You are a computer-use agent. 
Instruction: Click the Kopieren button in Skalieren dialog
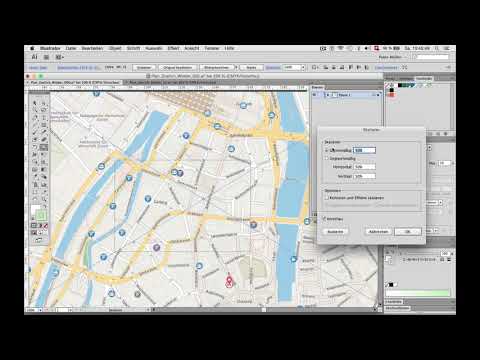[x=335, y=231]
